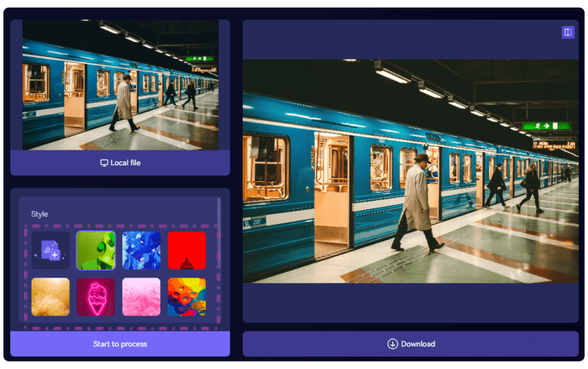
Task: Click the download arrow circle icon
Action: 392,344
